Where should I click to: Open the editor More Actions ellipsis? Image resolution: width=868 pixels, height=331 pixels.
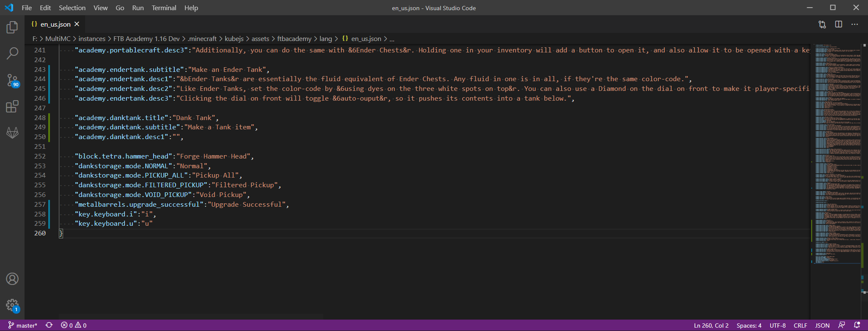(x=854, y=24)
